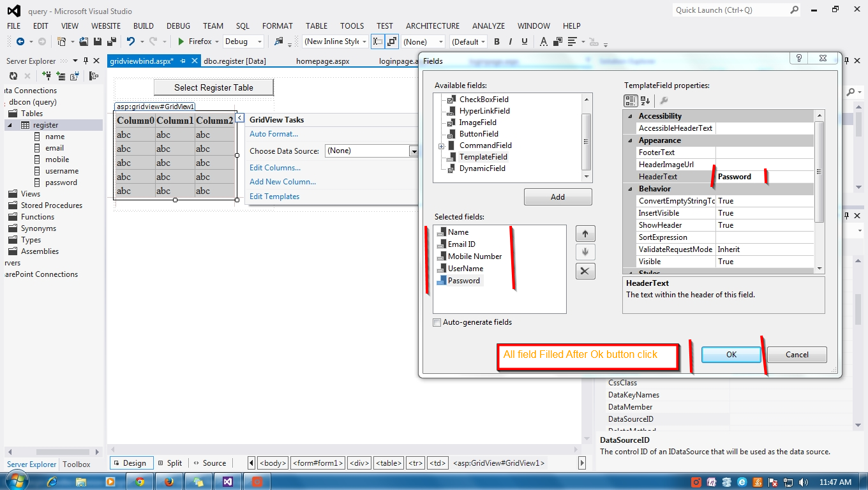Click the Available fields scrollbar

click(586, 140)
